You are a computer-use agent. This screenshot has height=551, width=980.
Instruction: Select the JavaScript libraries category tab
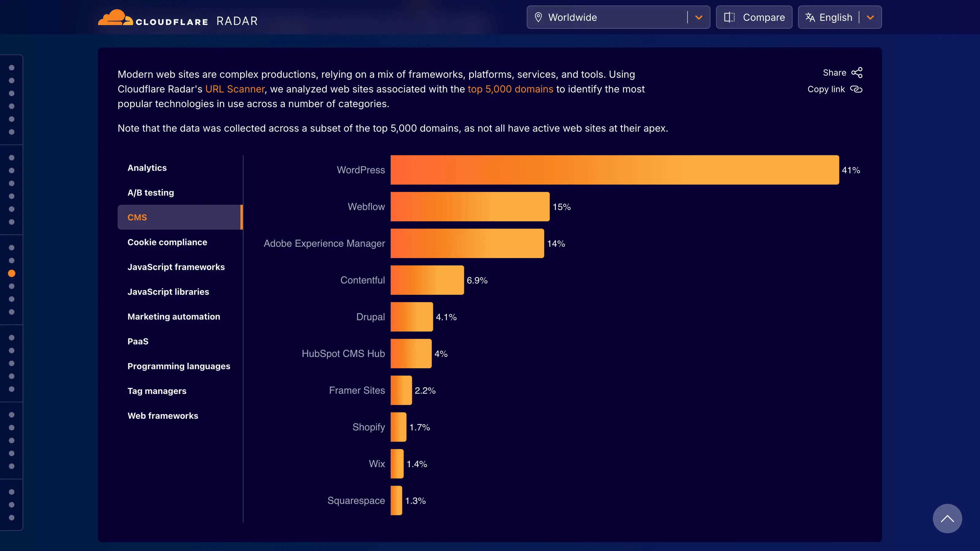click(180, 292)
